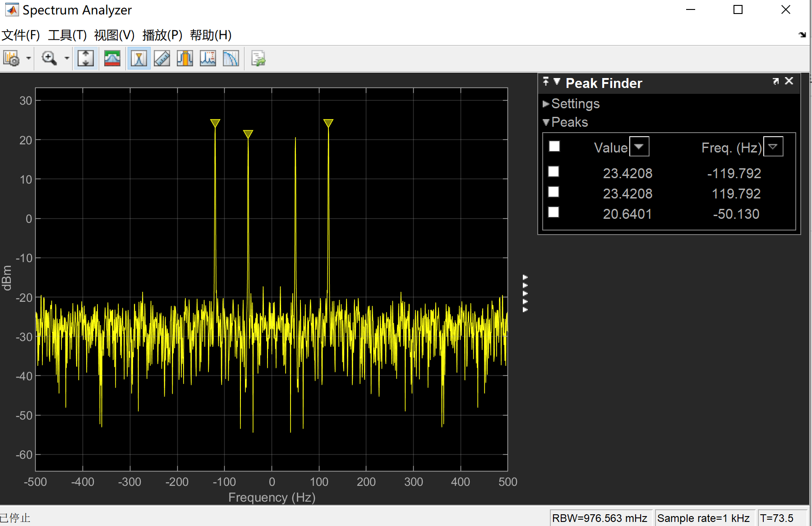Click the -119.792 frequency cell

point(734,173)
